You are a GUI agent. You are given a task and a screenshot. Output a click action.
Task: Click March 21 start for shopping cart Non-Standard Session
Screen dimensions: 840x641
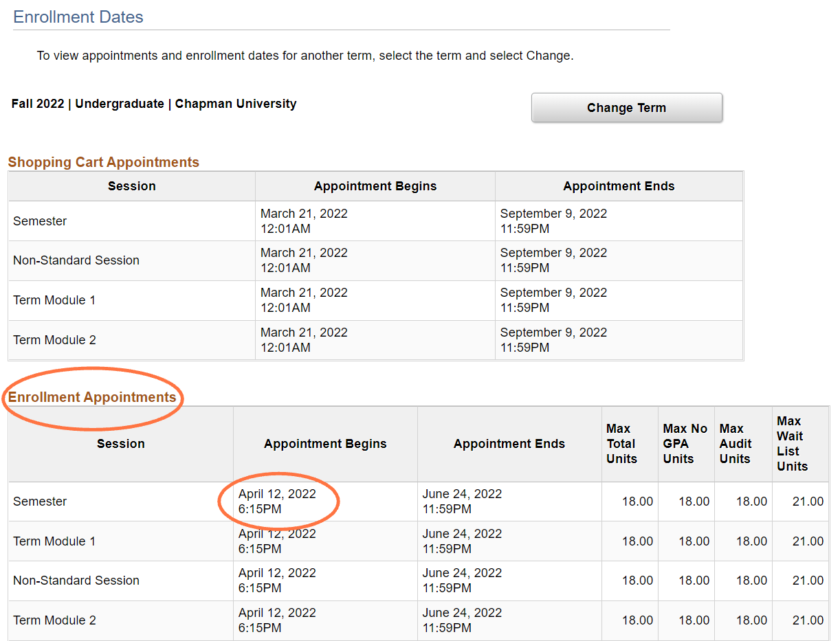(x=304, y=260)
